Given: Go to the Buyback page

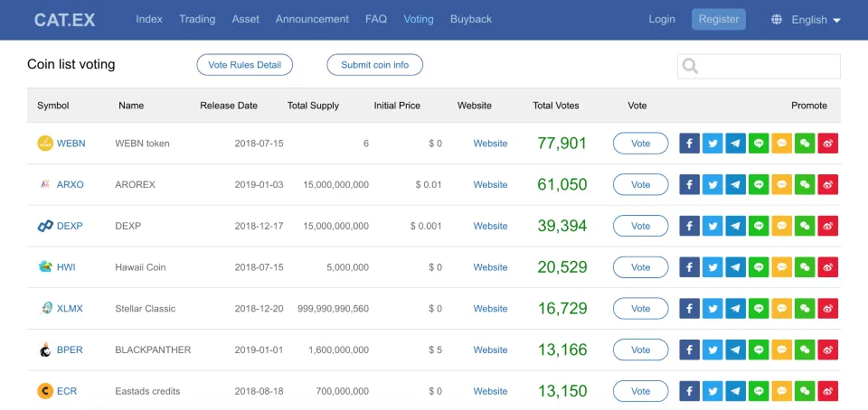Looking at the screenshot, I should tap(471, 19).
